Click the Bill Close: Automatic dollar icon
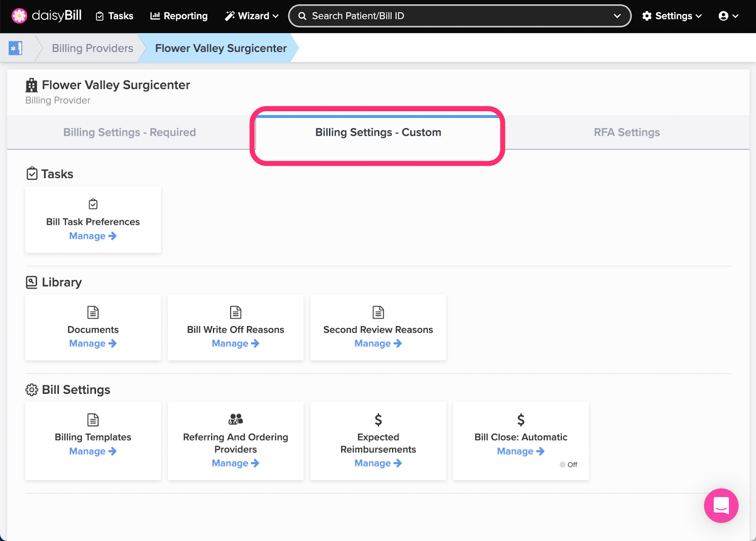 coord(521,420)
